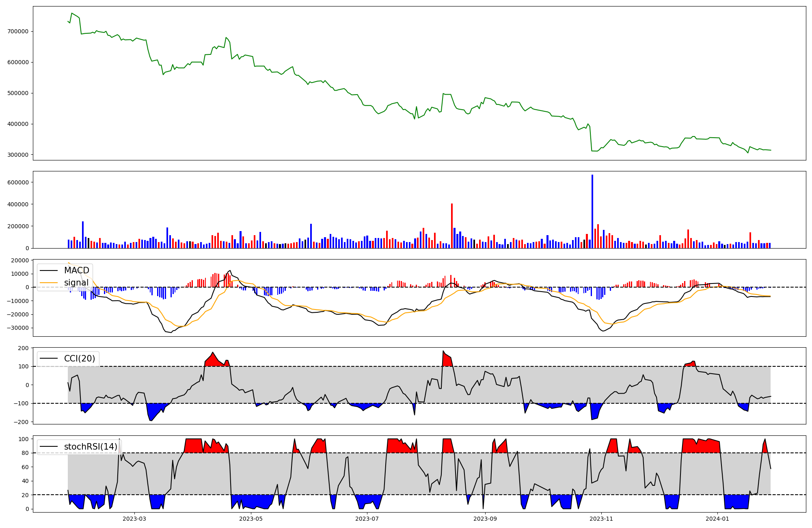Click the black MACD legend line swatch
The image size is (812, 528).
(x=50, y=270)
